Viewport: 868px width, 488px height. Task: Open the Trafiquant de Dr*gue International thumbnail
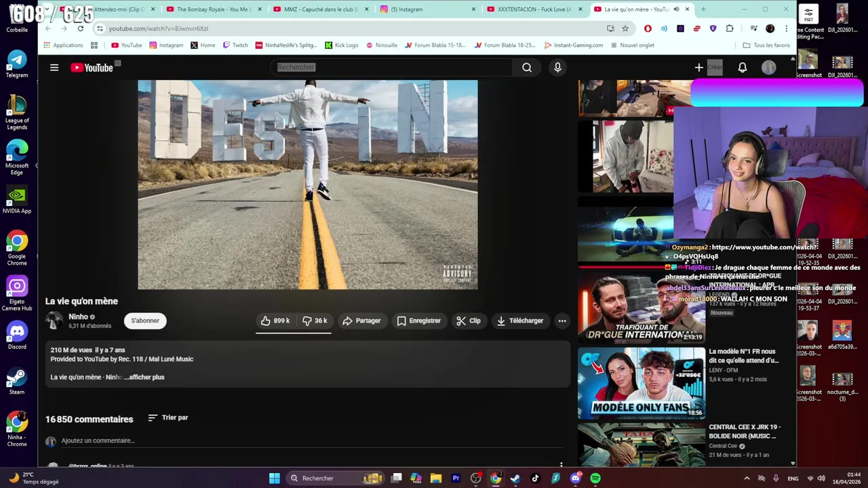pos(642,308)
